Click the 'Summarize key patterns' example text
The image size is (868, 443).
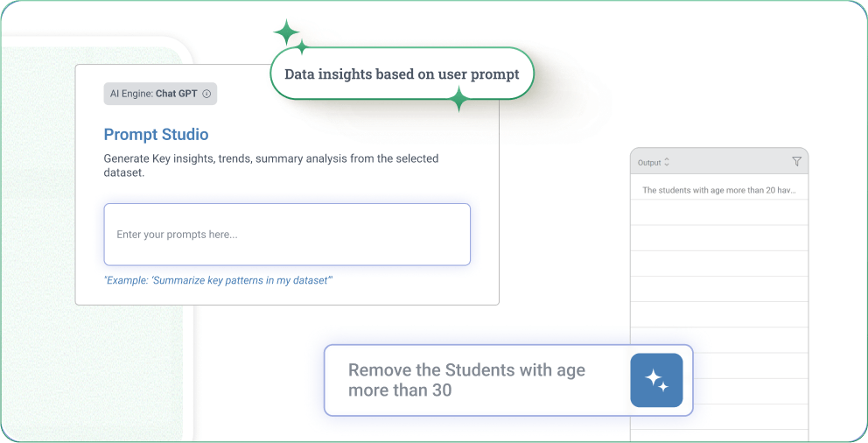point(218,281)
